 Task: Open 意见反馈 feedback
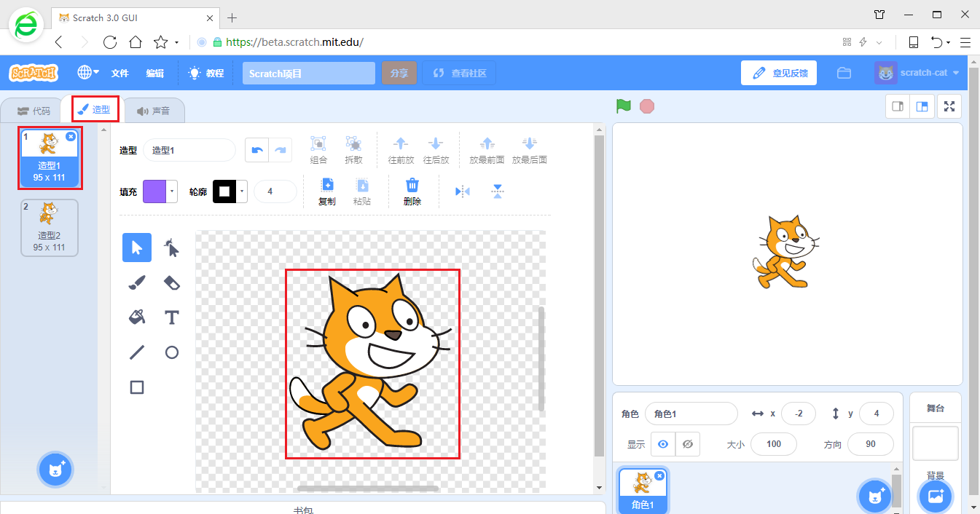pos(779,73)
